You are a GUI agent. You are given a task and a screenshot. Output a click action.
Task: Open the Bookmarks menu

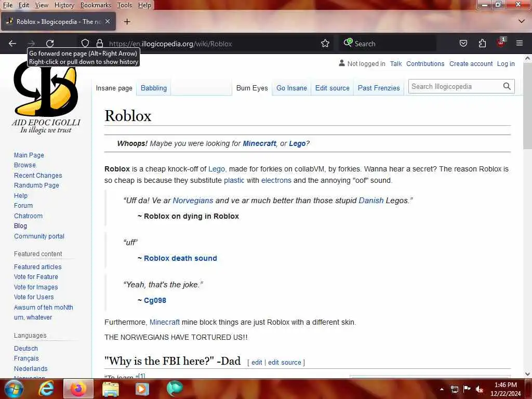click(x=96, y=5)
